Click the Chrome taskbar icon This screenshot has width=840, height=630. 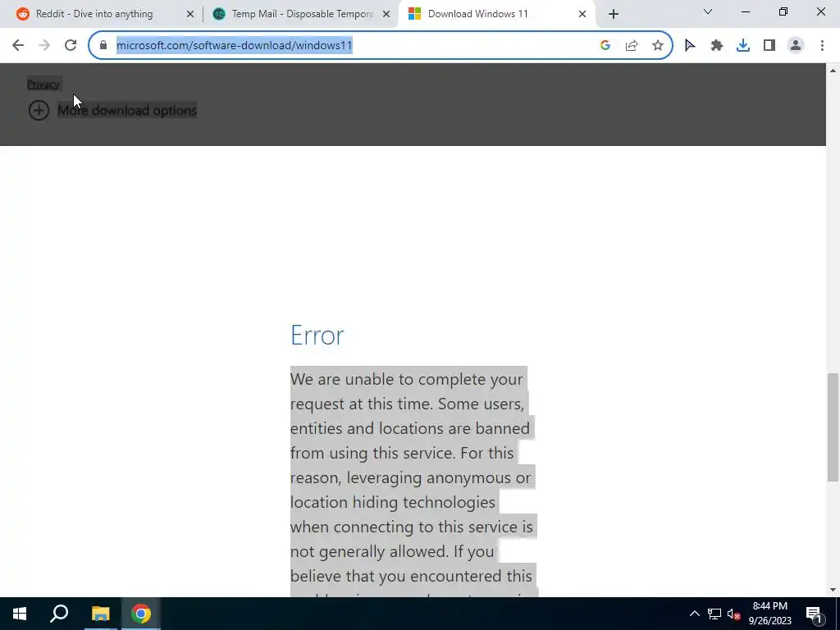point(141,614)
